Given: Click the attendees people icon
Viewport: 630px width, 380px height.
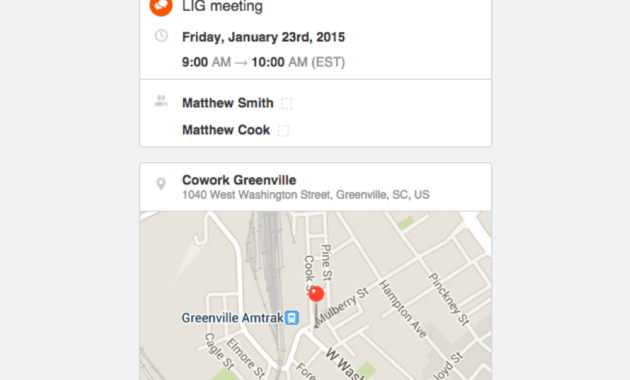Looking at the screenshot, I should pyautogui.click(x=161, y=101).
